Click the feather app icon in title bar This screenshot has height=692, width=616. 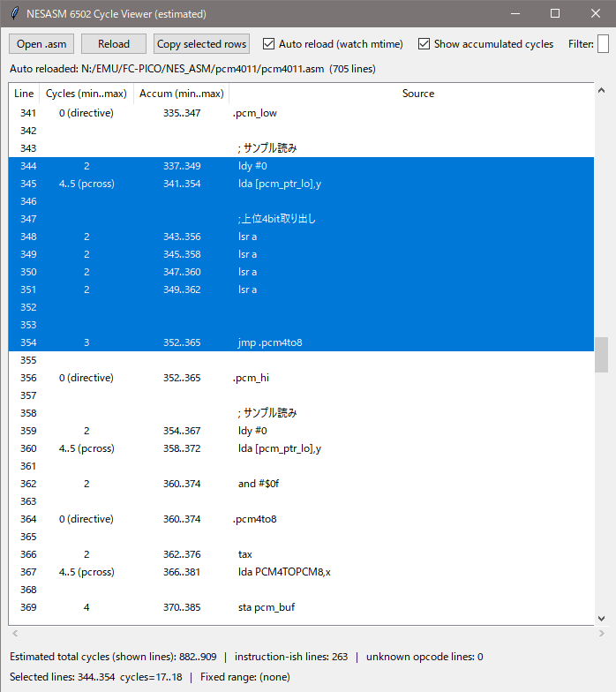pyautogui.click(x=15, y=13)
